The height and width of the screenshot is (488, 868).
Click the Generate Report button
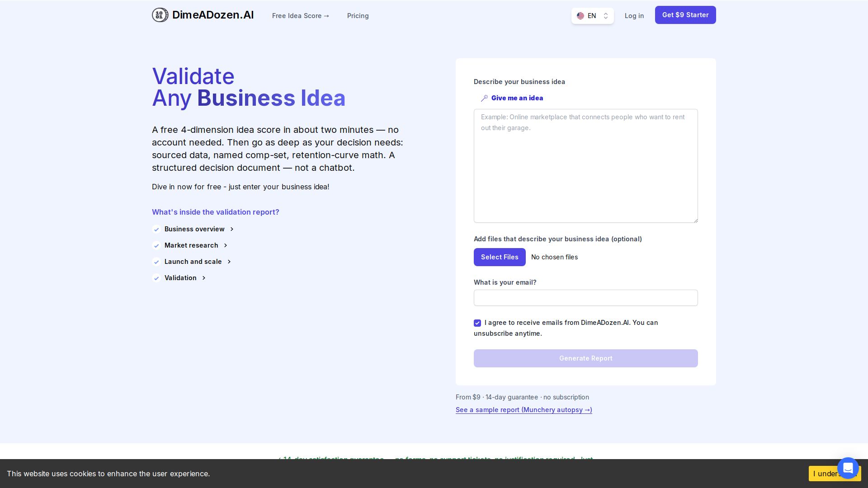(586, 358)
